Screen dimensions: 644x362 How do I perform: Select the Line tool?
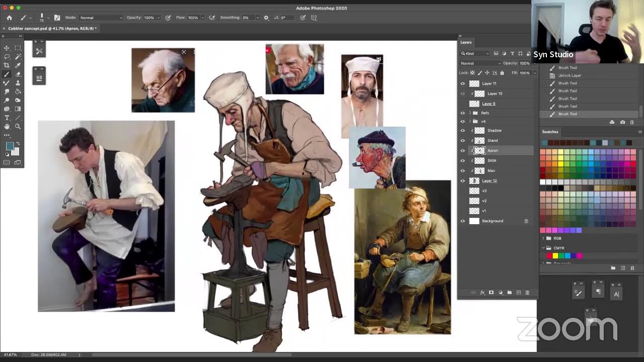coord(18,118)
